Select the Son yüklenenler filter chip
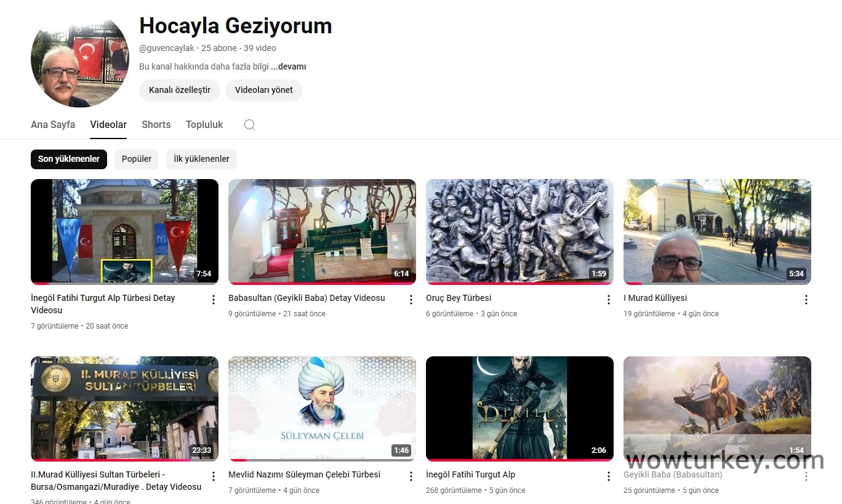Viewport: 842px width, 504px height. (69, 159)
